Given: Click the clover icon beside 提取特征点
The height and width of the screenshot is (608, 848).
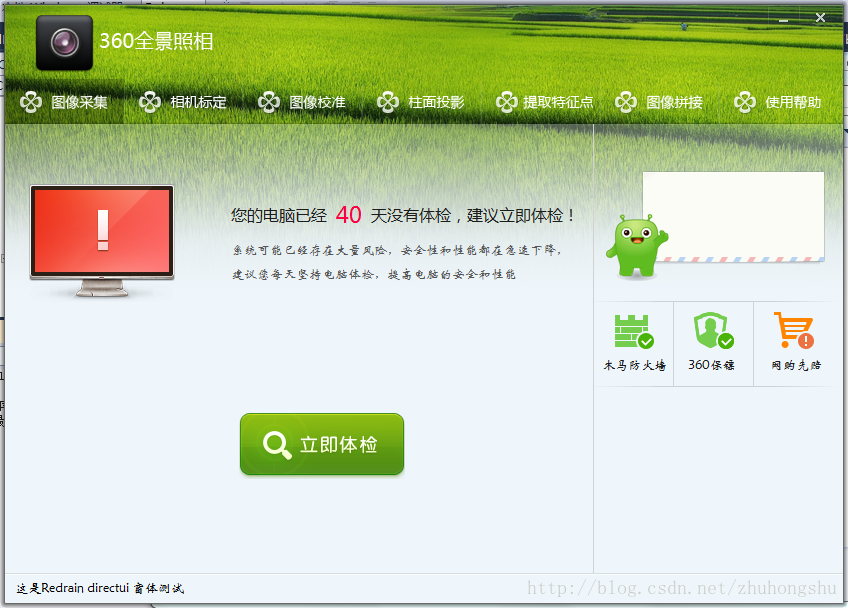Looking at the screenshot, I should tap(507, 102).
